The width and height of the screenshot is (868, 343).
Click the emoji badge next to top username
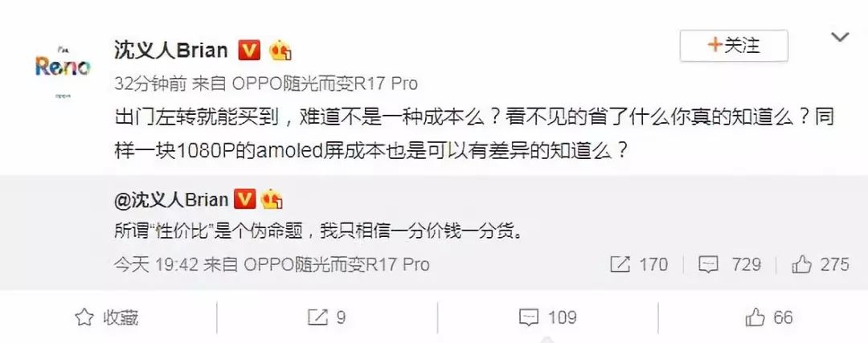tap(280, 51)
